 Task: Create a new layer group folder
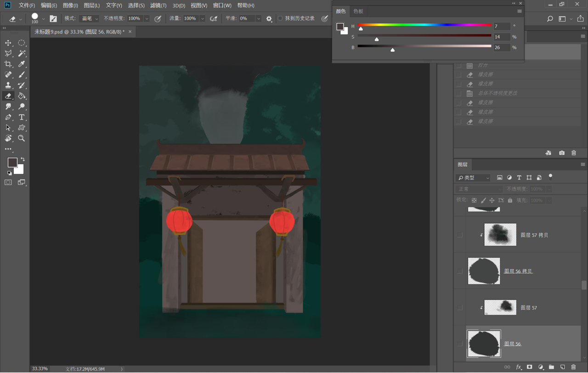tap(551, 367)
